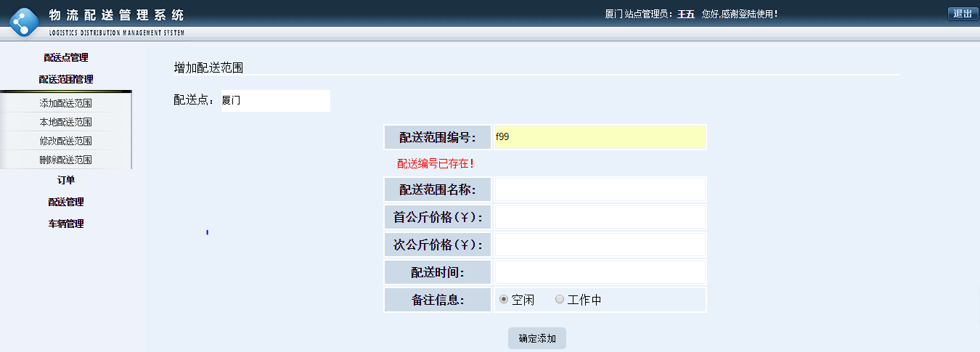The width and height of the screenshot is (980, 352).
Task: Go to 修改配送范围 submenu item
Action: click(x=66, y=141)
